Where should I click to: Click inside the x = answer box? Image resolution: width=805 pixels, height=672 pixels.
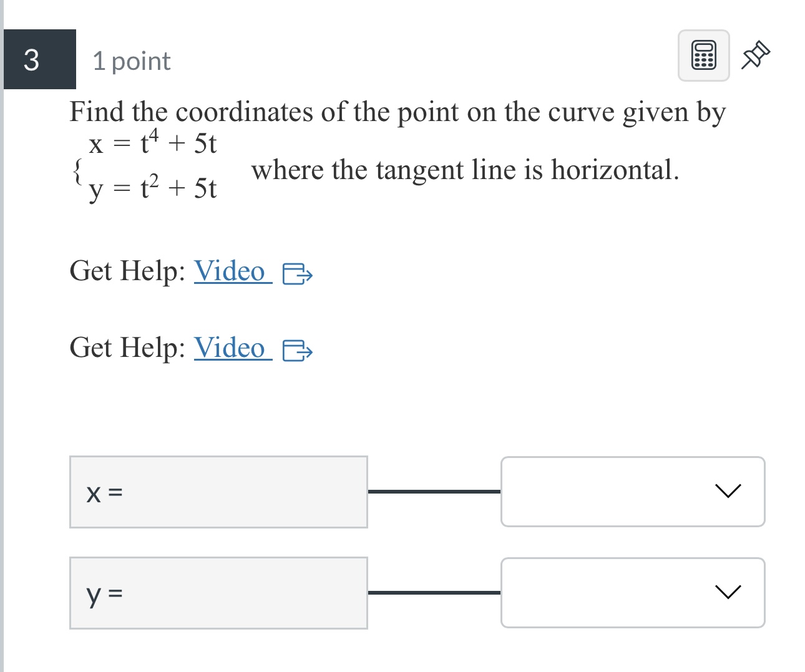[218, 492]
